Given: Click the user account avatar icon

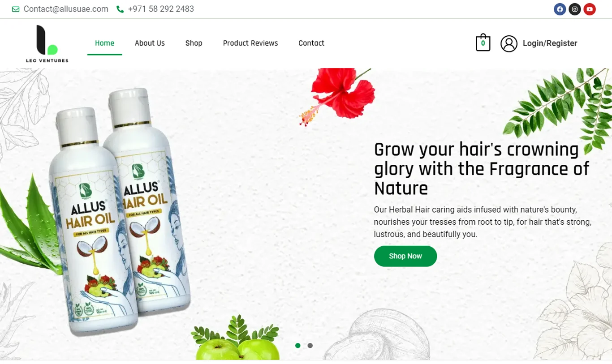Looking at the screenshot, I should click(x=509, y=43).
